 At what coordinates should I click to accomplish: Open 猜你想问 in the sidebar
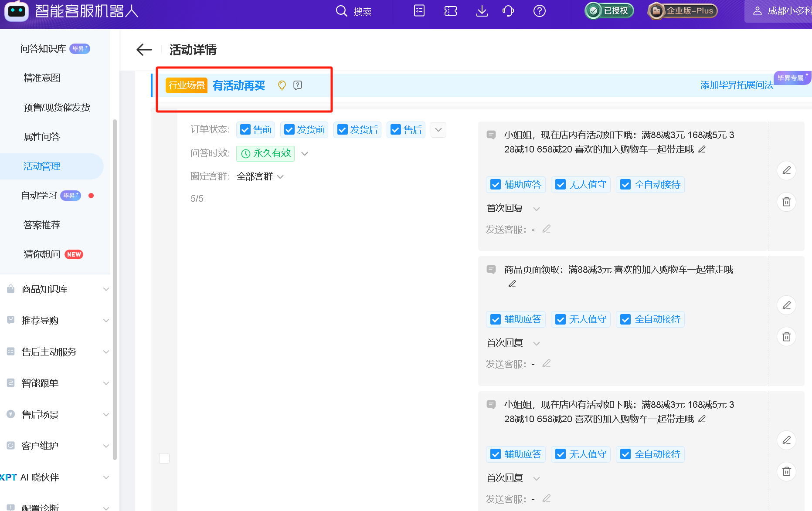coord(42,254)
